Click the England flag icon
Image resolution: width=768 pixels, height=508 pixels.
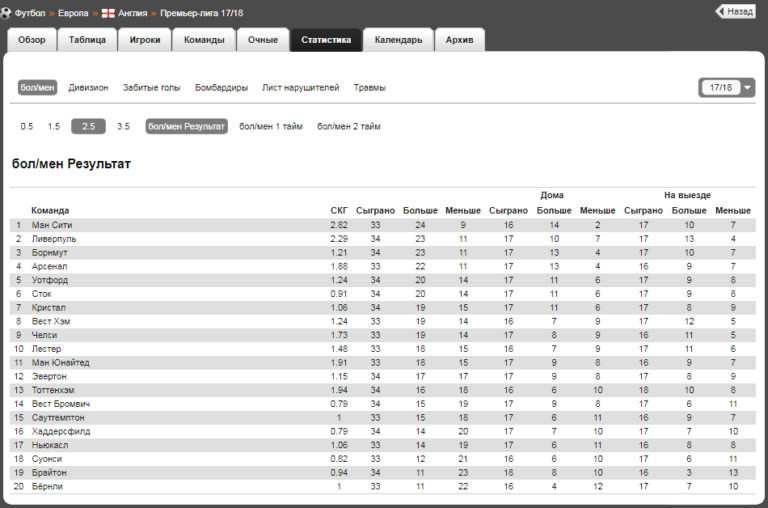[109, 13]
